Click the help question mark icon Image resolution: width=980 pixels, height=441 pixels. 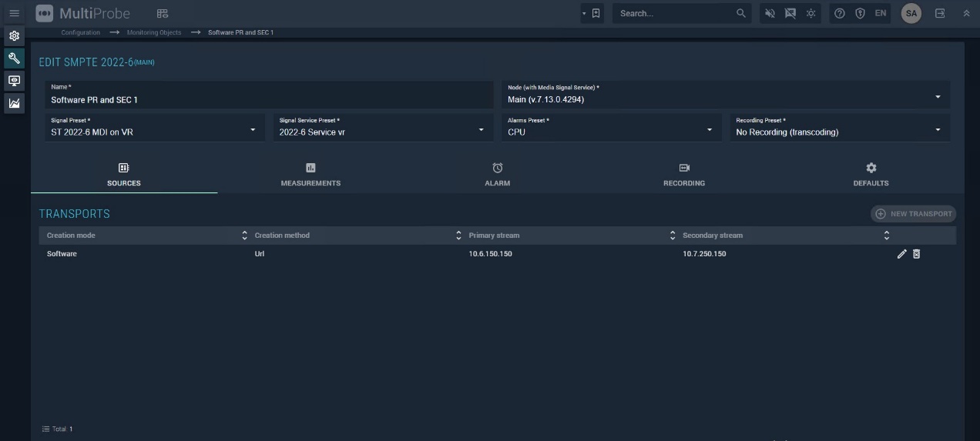click(840, 13)
